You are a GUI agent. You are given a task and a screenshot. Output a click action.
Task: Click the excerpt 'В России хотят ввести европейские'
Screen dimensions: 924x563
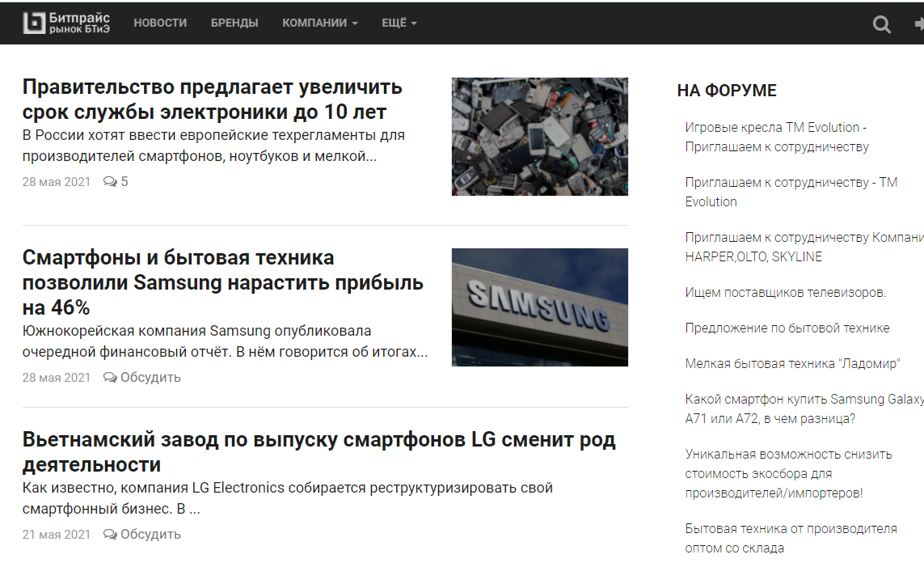[x=213, y=146]
